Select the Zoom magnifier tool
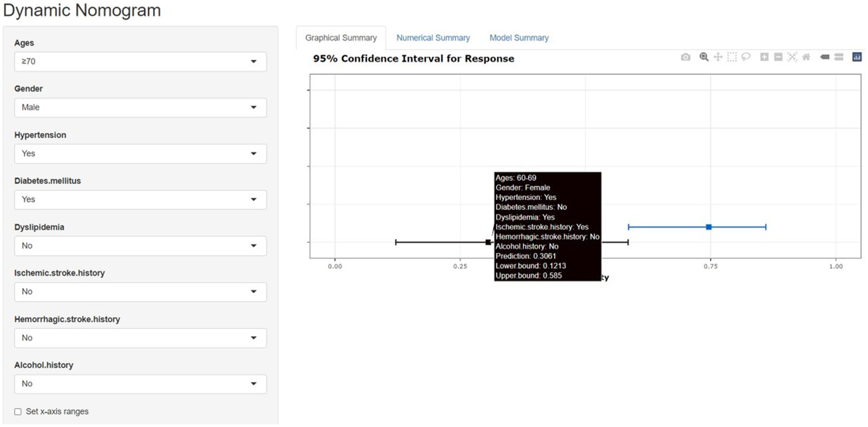This screenshot has height=427, width=868. [704, 57]
